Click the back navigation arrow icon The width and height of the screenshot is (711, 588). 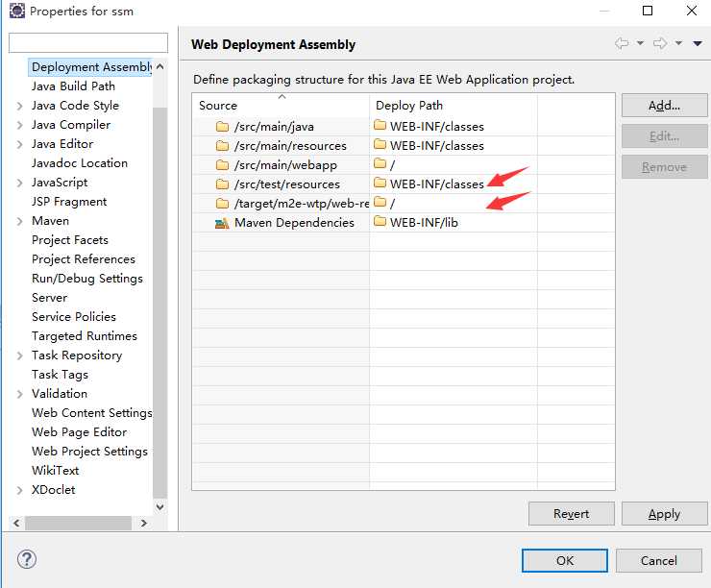tap(622, 43)
